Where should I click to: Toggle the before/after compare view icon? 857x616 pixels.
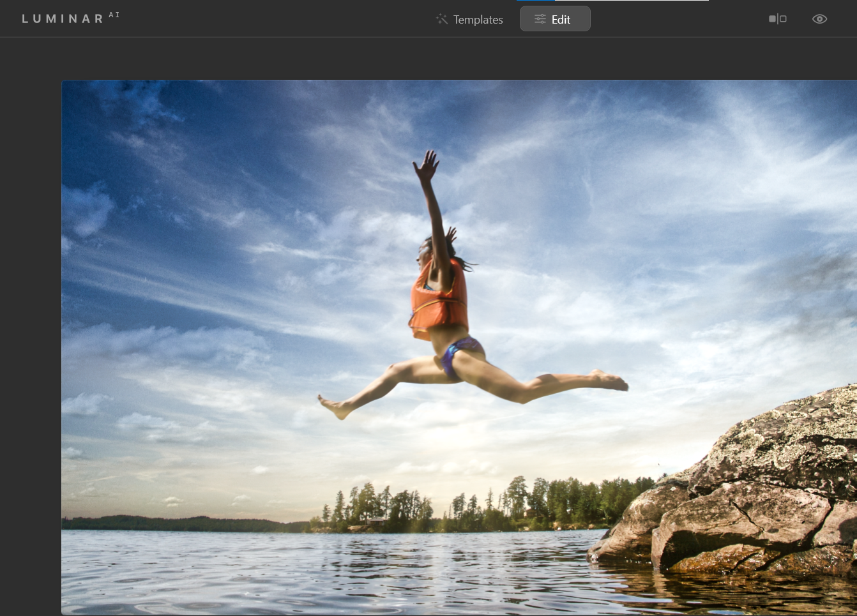pos(777,19)
